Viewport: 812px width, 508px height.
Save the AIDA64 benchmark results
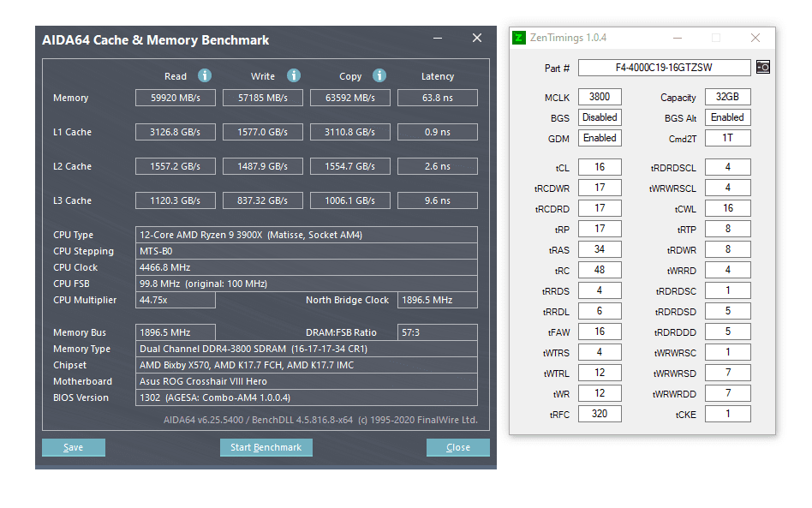coord(74,447)
